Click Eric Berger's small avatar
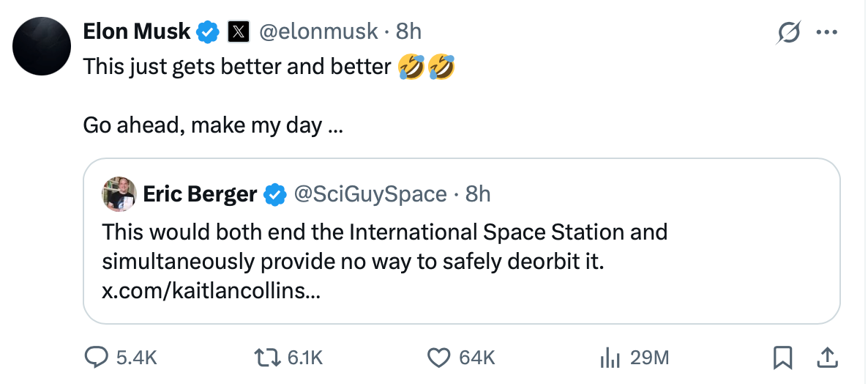Image resolution: width=868 pixels, height=384 pixels. 119,193
